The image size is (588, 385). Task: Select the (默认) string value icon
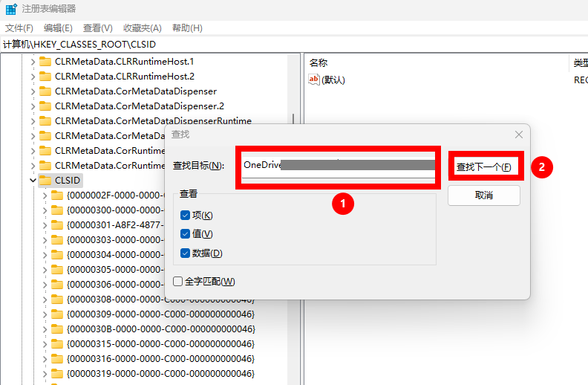tap(313, 80)
